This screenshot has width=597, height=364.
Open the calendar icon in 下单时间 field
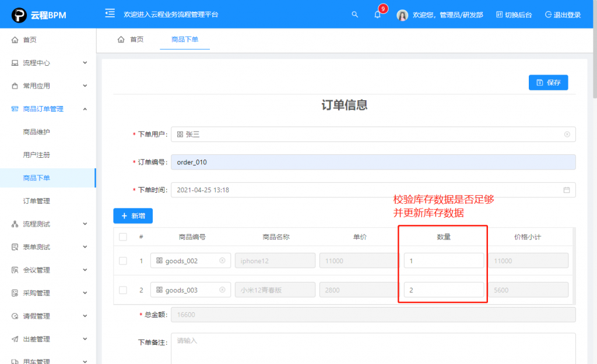click(567, 190)
